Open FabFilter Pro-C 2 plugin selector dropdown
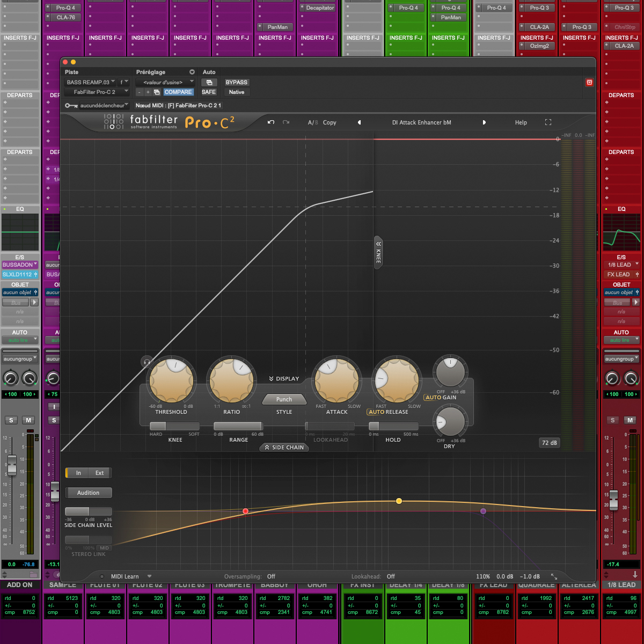Viewport: 644px width, 644px height. 97,92
